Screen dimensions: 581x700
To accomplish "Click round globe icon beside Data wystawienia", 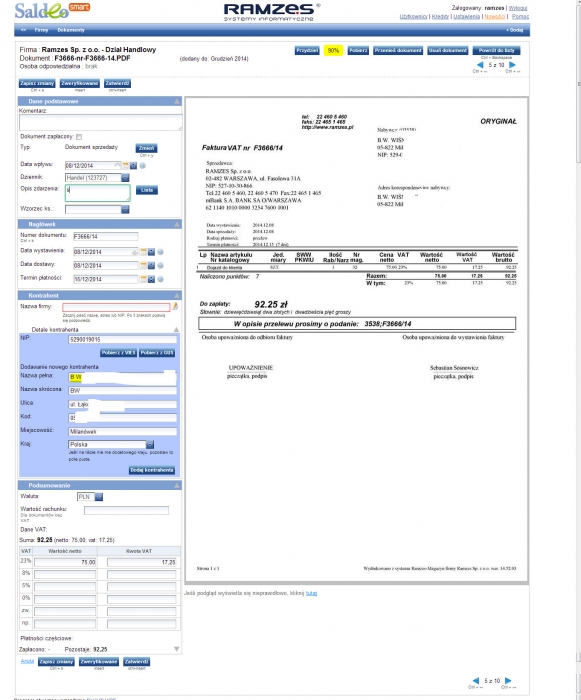I will 160,252.
